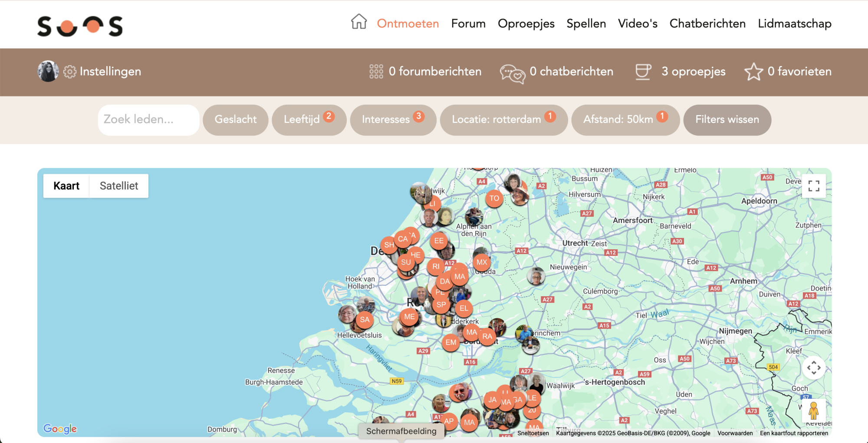
Task: Open chatberichten speech bubble icon
Action: [x=512, y=73]
